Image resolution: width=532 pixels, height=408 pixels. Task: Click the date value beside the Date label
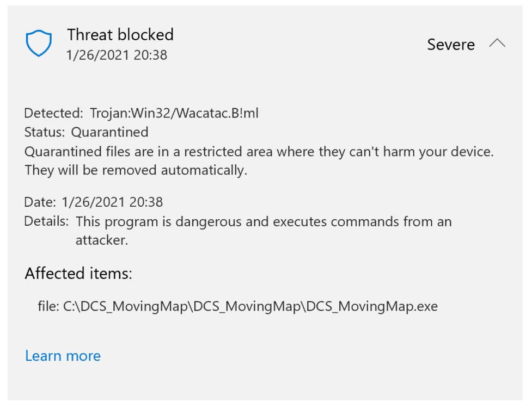[112, 202]
